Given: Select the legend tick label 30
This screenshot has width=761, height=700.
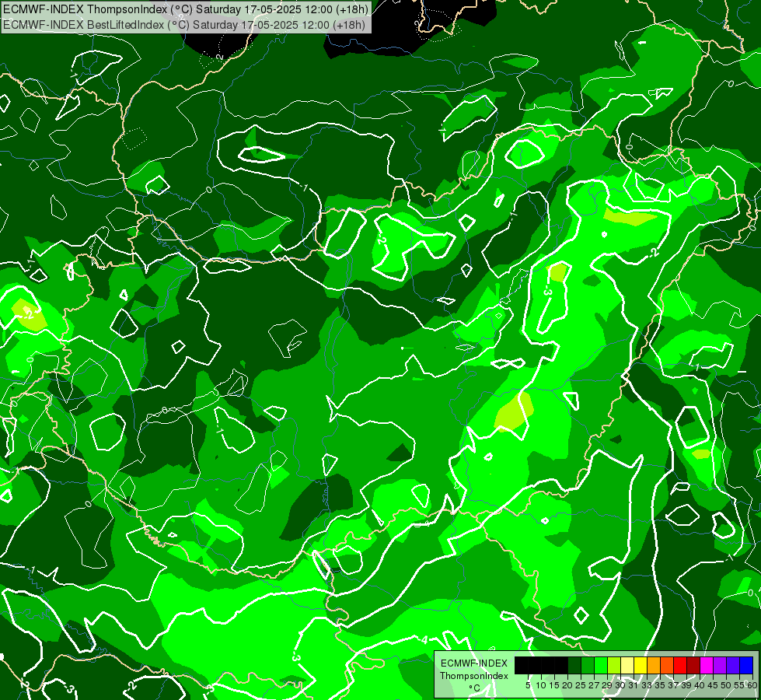Looking at the screenshot, I should (x=620, y=685).
